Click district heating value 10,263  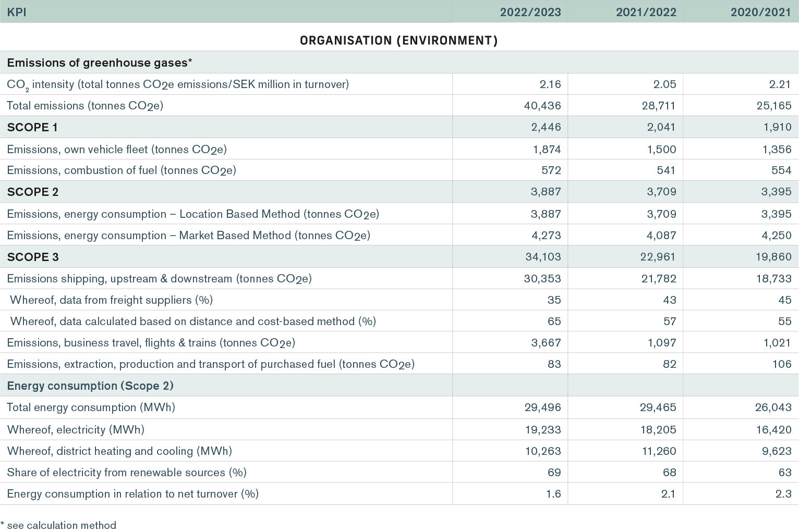point(543,451)
